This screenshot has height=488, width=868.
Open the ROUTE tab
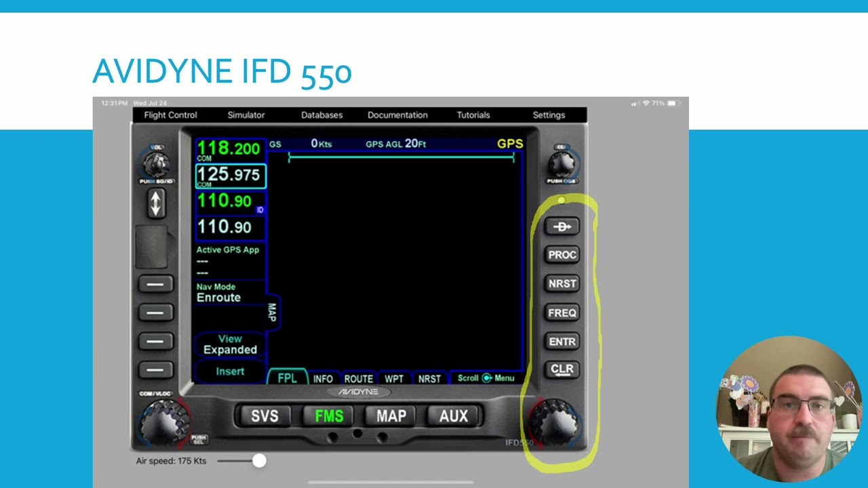click(x=358, y=379)
